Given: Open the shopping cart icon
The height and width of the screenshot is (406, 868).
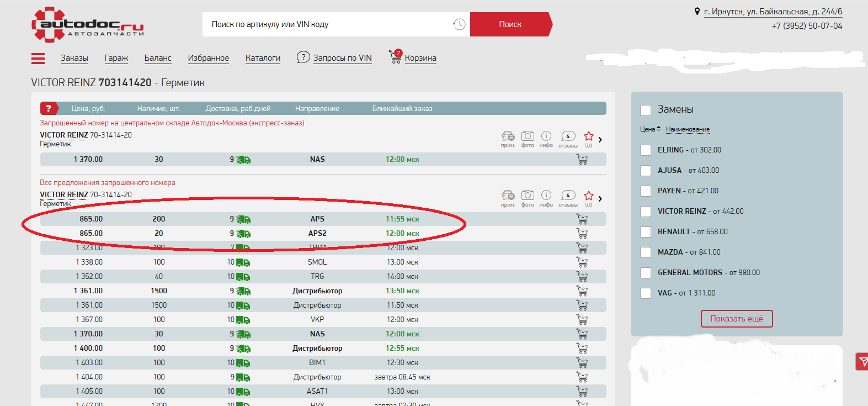Looking at the screenshot, I should pos(395,56).
